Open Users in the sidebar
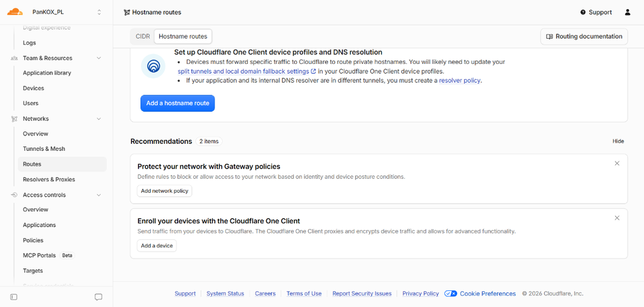The image size is (644, 307). (30, 103)
